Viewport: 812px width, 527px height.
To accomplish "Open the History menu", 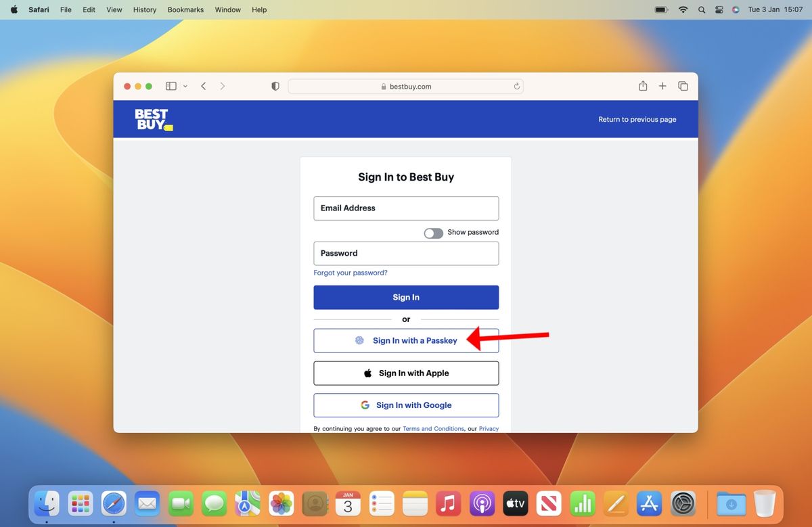I will click(144, 9).
